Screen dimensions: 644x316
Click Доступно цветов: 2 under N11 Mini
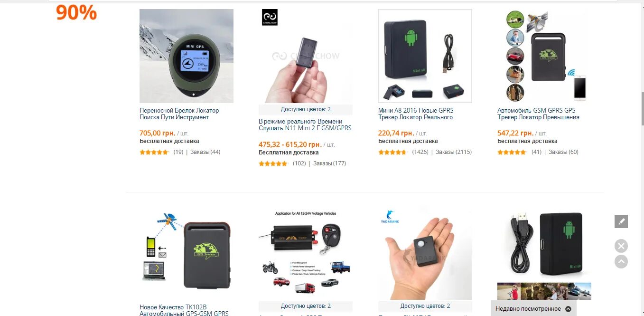pos(306,109)
